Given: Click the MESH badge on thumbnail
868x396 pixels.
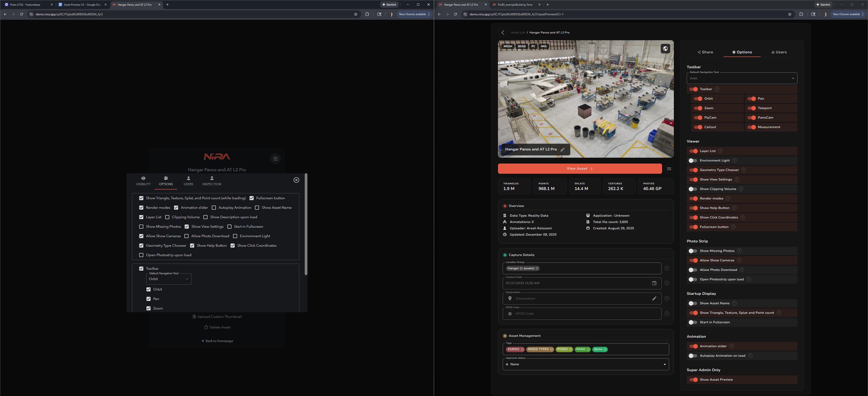Looking at the screenshot, I should tap(507, 47).
